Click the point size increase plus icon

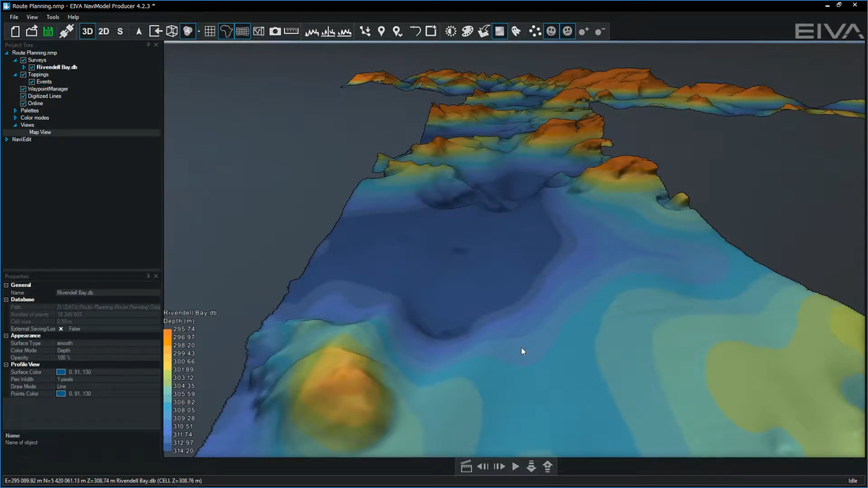coord(583,32)
